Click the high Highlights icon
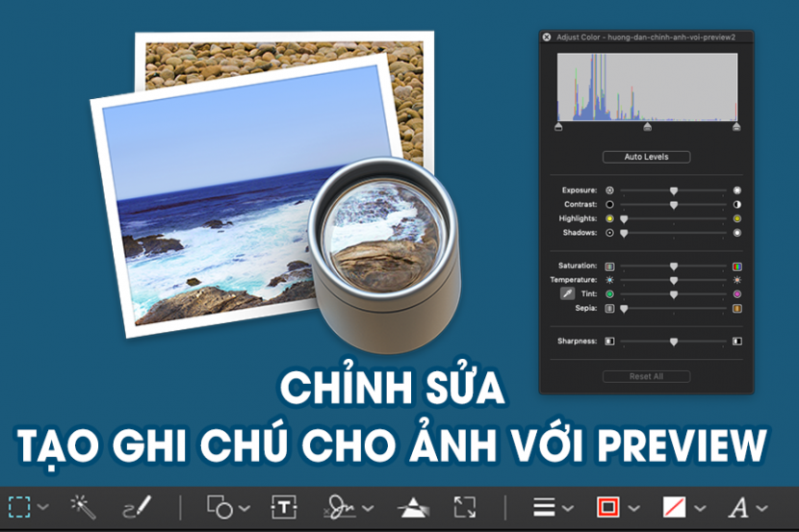The image size is (799, 532). pyautogui.click(x=736, y=219)
